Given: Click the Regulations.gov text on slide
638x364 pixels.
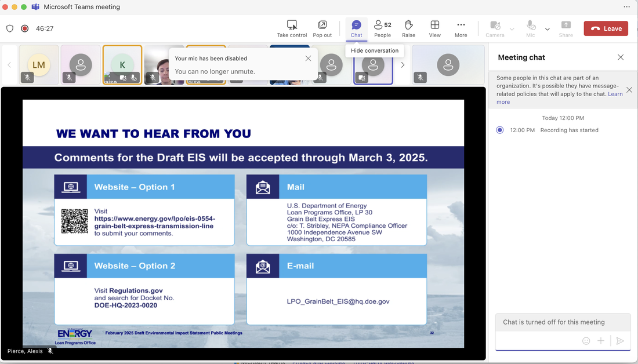Looking at the screenshot, I should coord(136,290).
